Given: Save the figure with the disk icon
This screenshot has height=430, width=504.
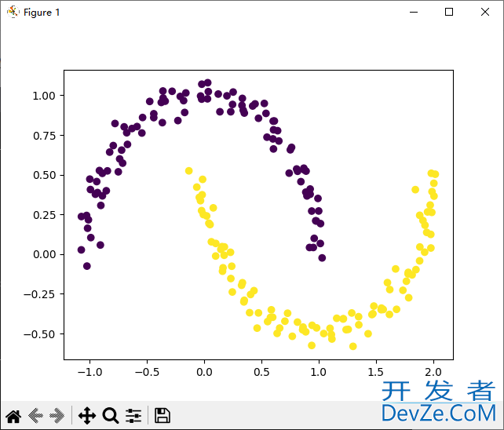Looking at the screenshot, I should click(x=163, y=416).
